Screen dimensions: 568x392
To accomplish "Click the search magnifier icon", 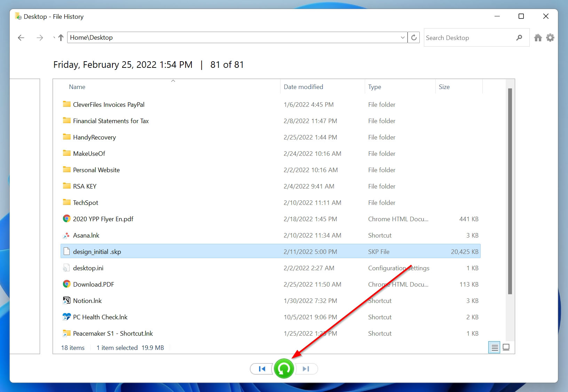I will tap(519, 37).
